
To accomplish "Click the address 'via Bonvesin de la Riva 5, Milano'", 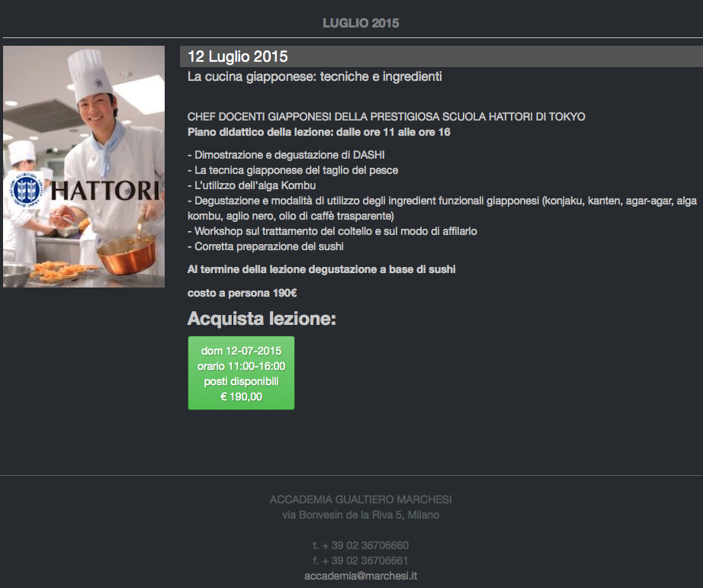I will pos(361,515).
